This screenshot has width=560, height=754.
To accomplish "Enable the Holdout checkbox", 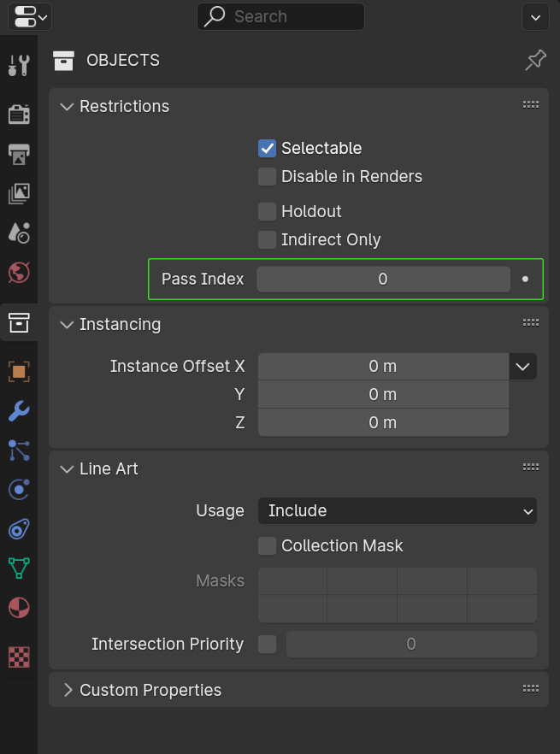I will point(267,212).
